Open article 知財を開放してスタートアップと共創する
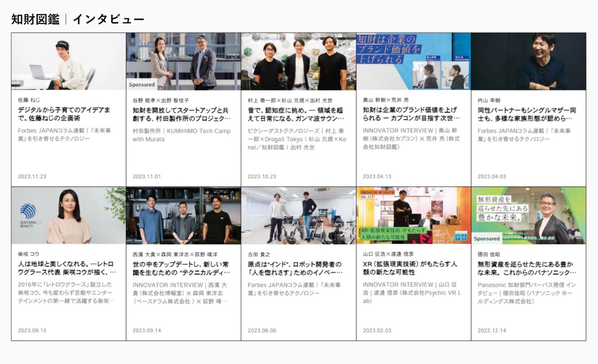The width and height of the screenshot is (598, 364). [182, 114]
